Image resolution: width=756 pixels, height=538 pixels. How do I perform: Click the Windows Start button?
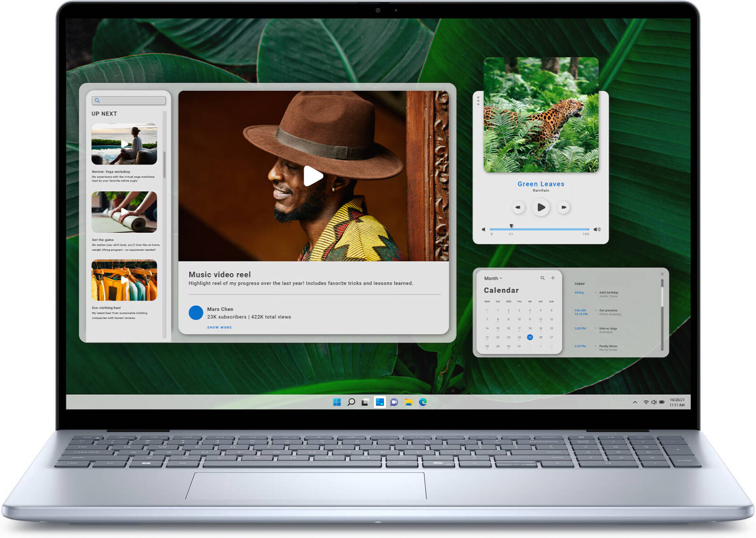[336, 402]
